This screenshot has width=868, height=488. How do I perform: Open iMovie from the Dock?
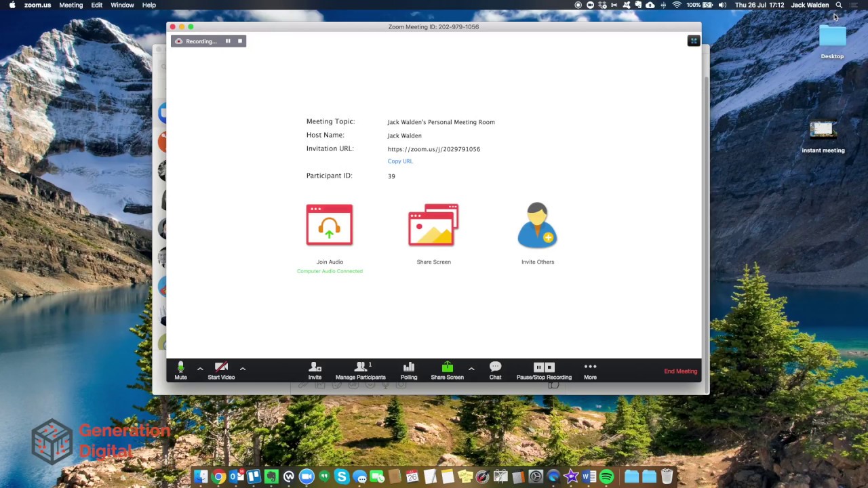click(x=570, y=476)
